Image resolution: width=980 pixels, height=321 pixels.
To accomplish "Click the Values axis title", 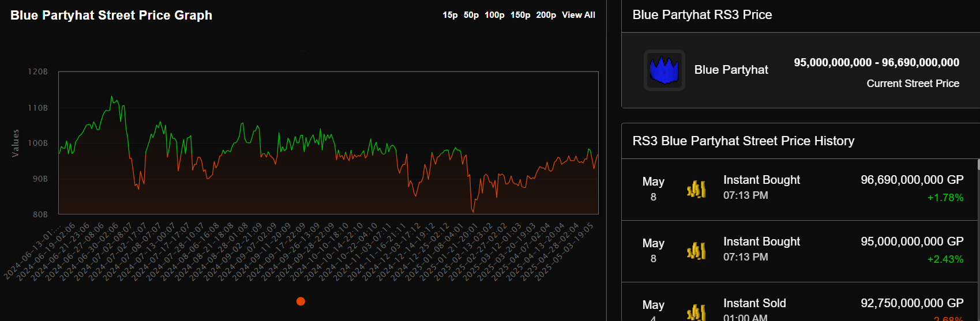I will pos(16,143).
